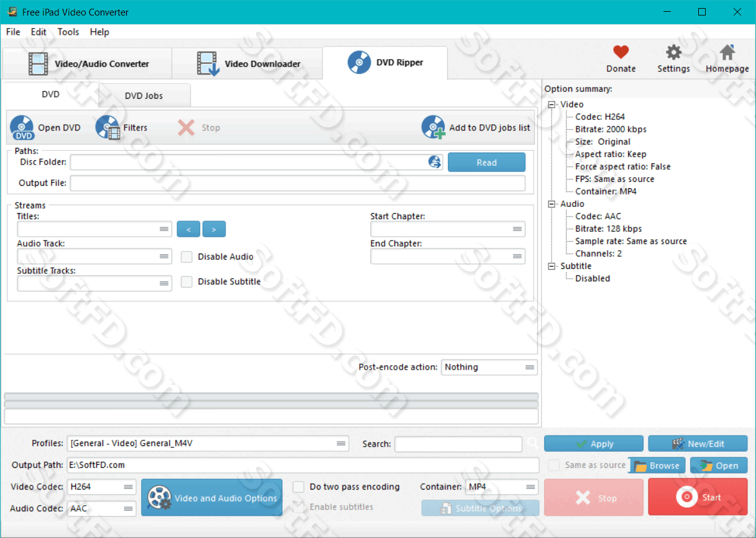
Task: Click into the profile Search field
Action: pyautogui.click(x=458, y=444)
